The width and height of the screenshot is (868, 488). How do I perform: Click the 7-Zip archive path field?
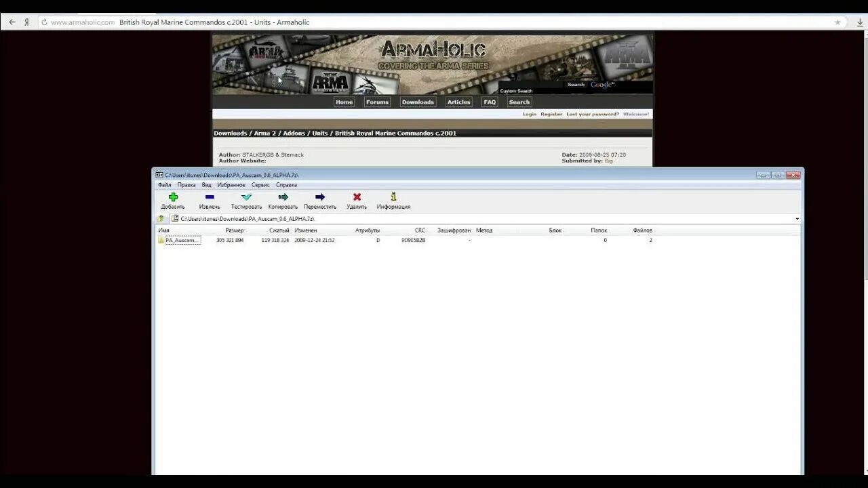tap(485, 219)
